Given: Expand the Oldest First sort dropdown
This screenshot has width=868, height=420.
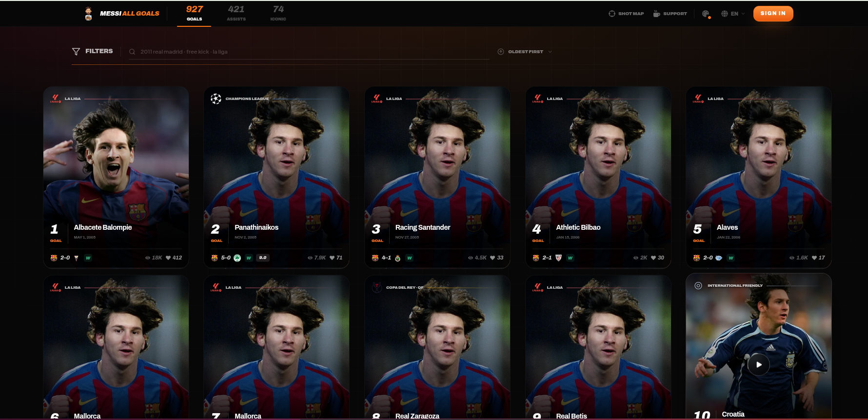Looking at the screenshot, I should click(x=525, y=52).
